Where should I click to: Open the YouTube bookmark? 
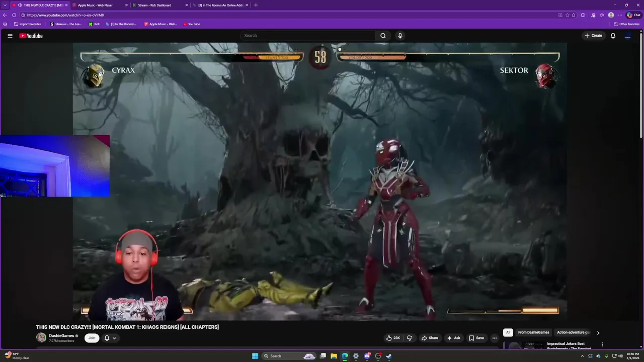tap(191, 24)
